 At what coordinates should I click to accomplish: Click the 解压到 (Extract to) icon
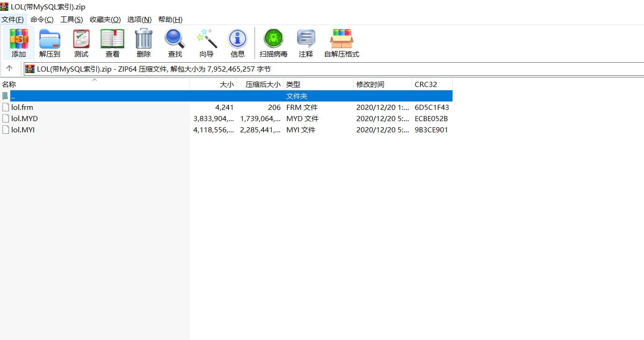click(50, 39)
